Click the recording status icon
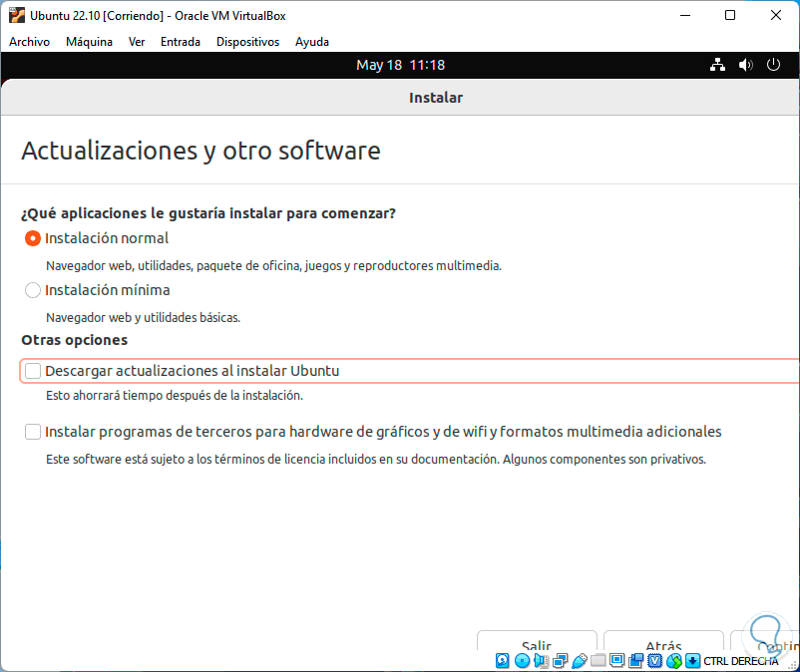Screen dimensions: 800x672 (635, 661)
